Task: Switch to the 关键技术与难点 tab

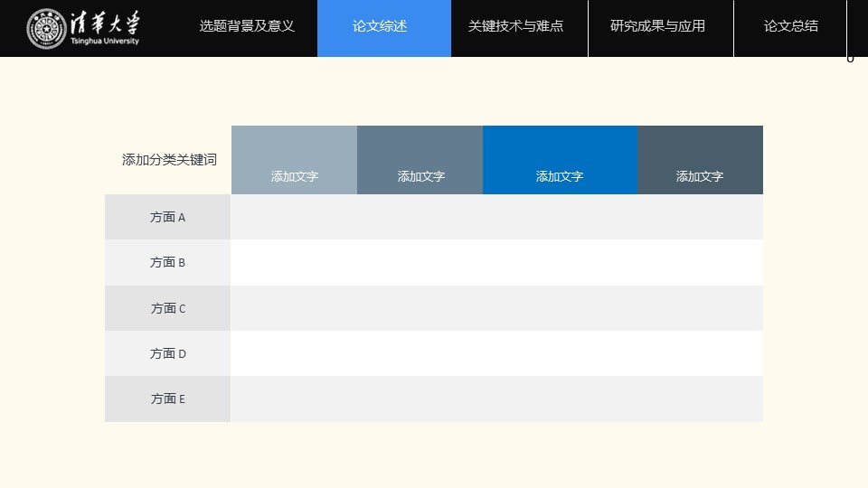Action: [x=515, y=26]
